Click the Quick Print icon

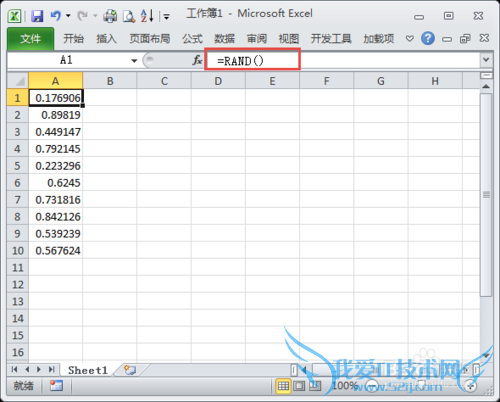(x=110, y=16)
